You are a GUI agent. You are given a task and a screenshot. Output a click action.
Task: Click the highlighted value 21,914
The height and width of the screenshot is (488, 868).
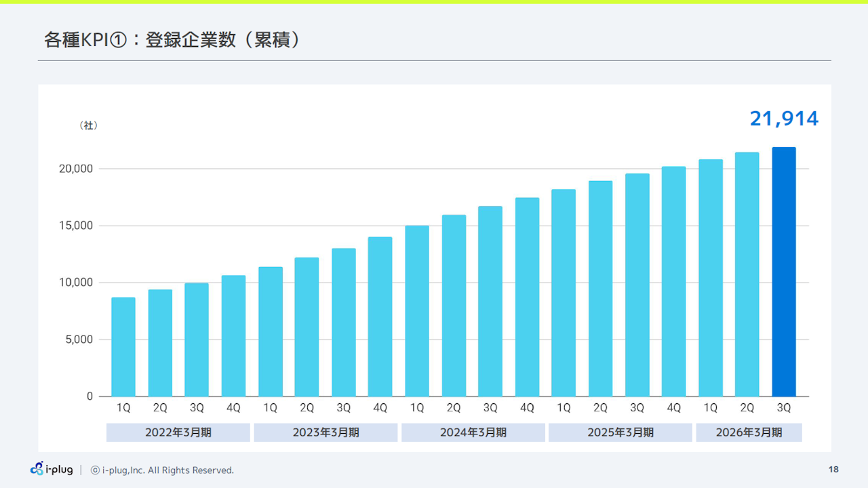[783, 118]
